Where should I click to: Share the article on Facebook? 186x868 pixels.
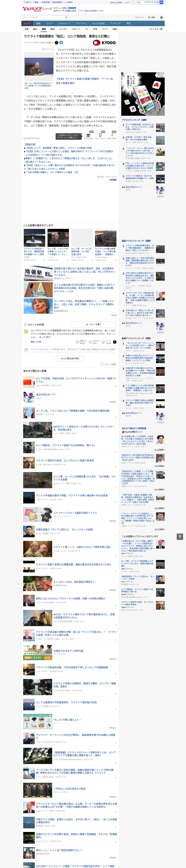(61, 43)
